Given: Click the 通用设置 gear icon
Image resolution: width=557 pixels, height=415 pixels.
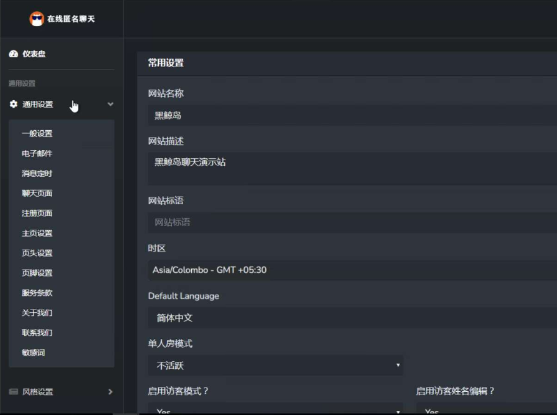Looking at the screenshot, I should pos(13,104).
